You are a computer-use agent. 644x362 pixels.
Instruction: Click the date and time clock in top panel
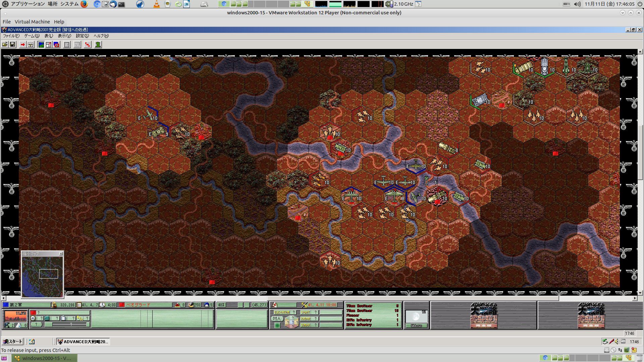click(x=609, y=4)
